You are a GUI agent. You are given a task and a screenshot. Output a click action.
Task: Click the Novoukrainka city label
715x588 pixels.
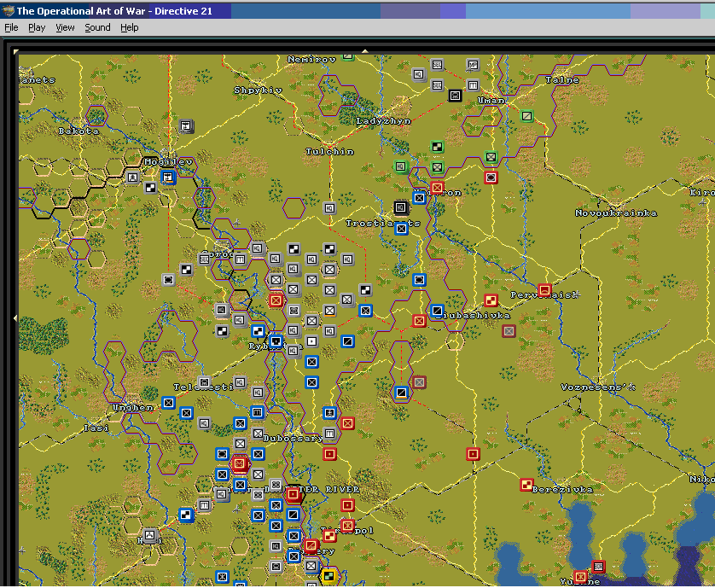tap(616, 213)
